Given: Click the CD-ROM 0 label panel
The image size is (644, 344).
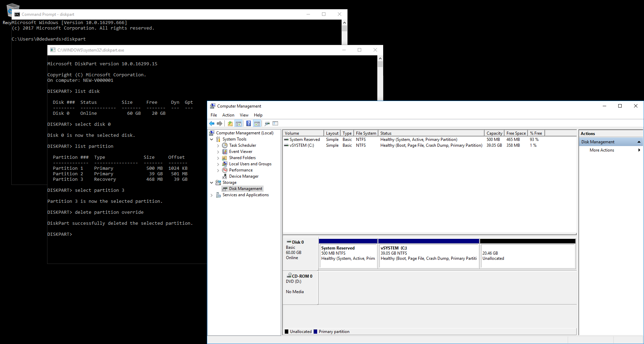Looking at the screenshot, I should click(x=301, y=287).
